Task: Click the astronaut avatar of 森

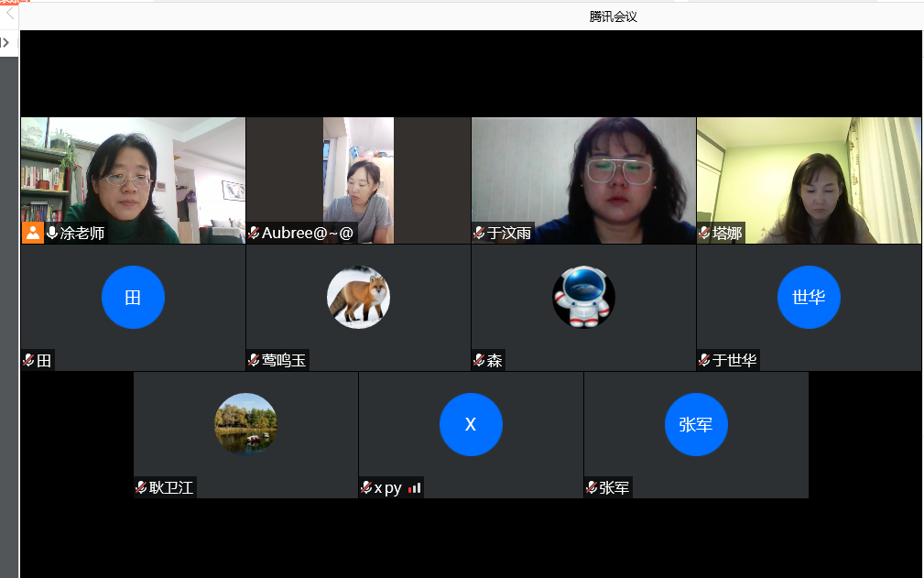Action: click(583, 297)
